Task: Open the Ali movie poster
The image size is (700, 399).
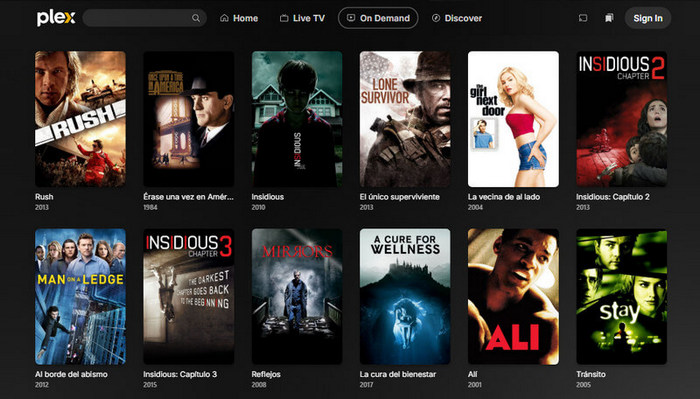Action: 513,297
